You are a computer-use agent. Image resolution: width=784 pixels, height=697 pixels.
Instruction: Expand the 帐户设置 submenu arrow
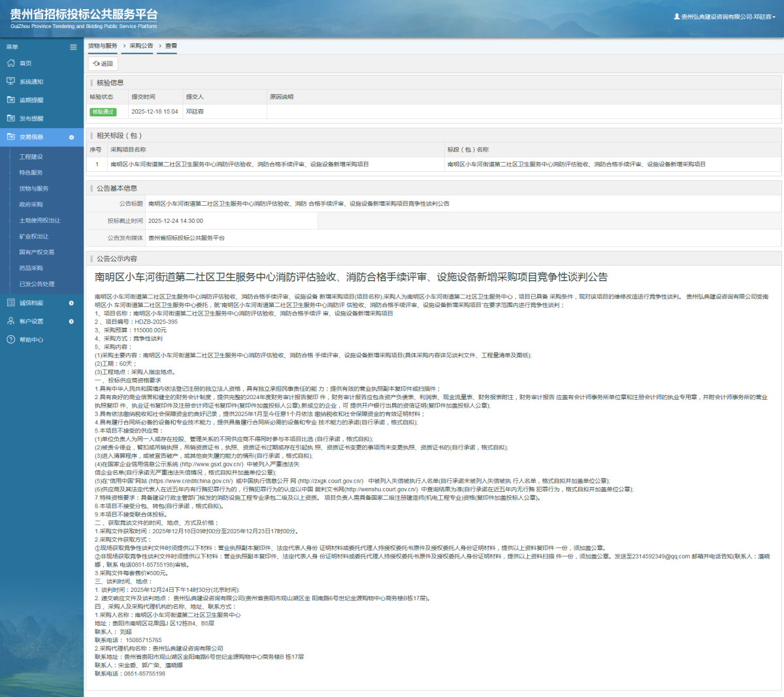pos(72,321)
